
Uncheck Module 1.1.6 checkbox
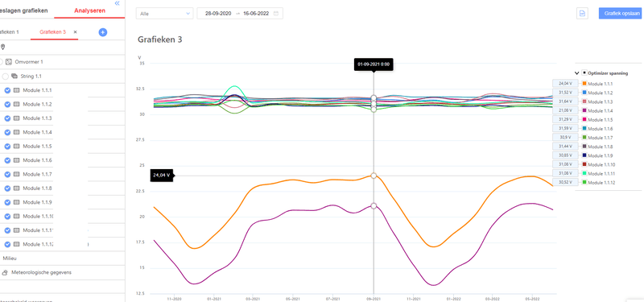click(7, 160)
